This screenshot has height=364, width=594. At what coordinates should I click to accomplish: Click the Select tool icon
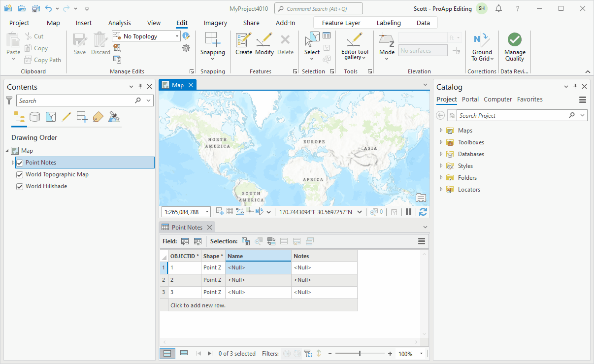(312, 40)
